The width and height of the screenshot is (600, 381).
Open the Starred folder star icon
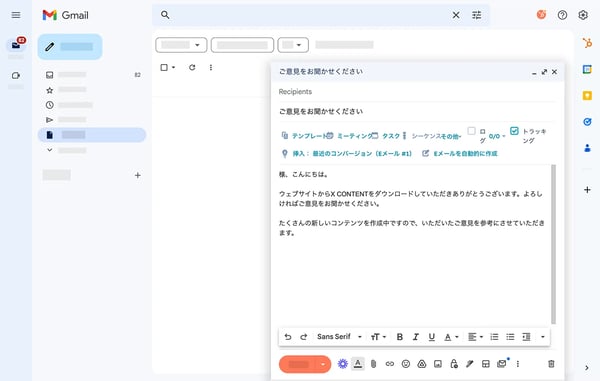pyautogui.click(x=49, y=90)
